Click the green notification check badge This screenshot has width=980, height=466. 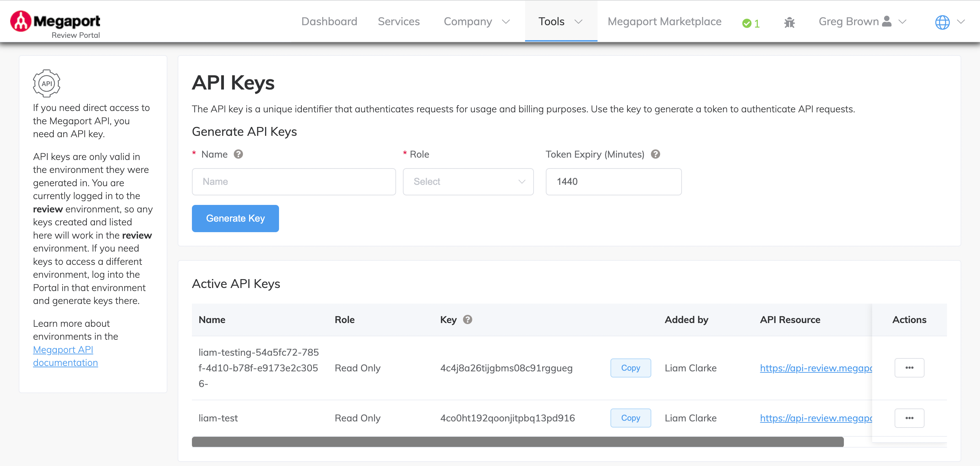click(x=748, y=23)
